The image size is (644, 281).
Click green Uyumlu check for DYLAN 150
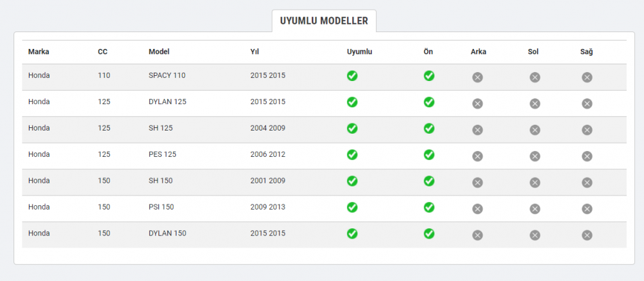coord(352,233)
